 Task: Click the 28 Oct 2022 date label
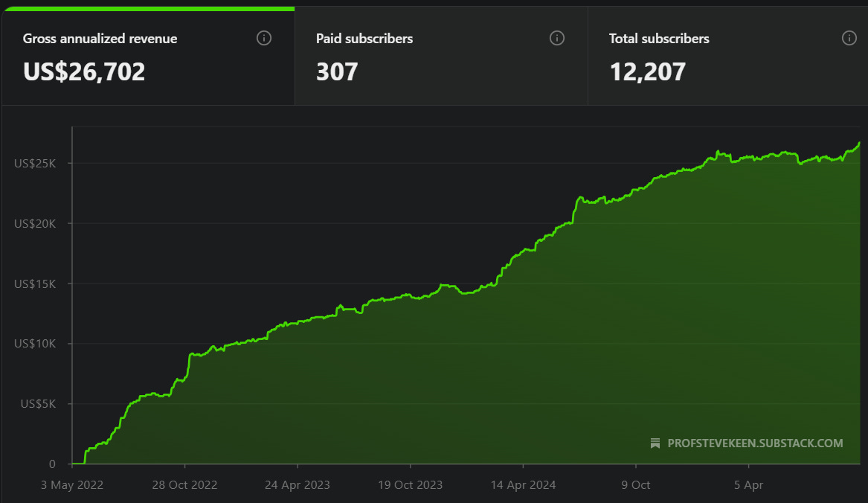(185, 485)
